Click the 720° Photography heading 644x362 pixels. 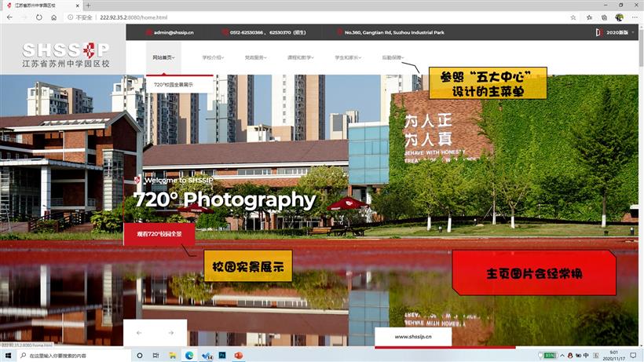click(x=225, y=200)
